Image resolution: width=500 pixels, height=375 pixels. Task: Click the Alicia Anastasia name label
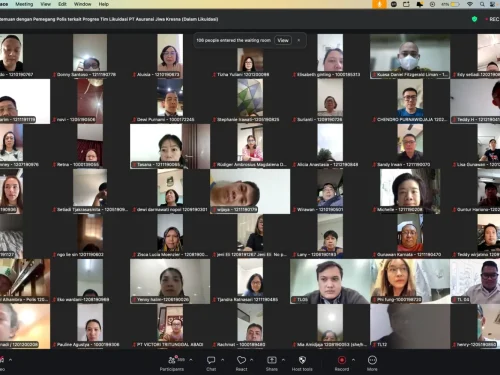tap(325, 165)
